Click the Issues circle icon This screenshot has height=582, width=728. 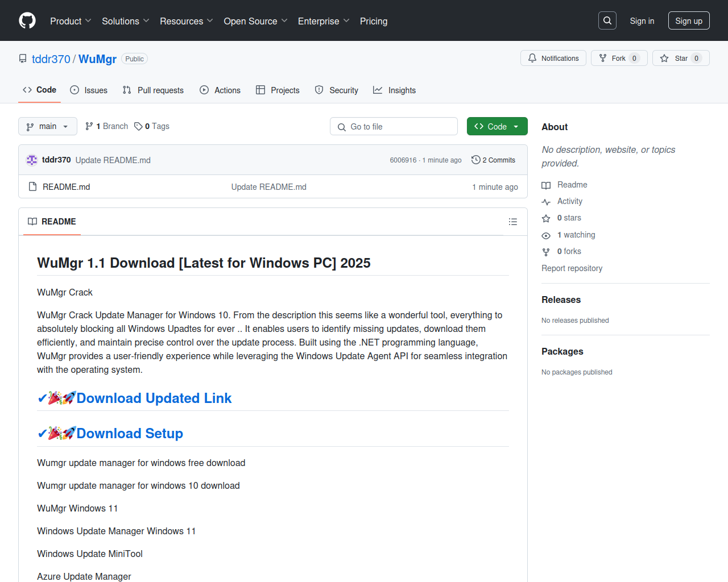tap(75, 90)
